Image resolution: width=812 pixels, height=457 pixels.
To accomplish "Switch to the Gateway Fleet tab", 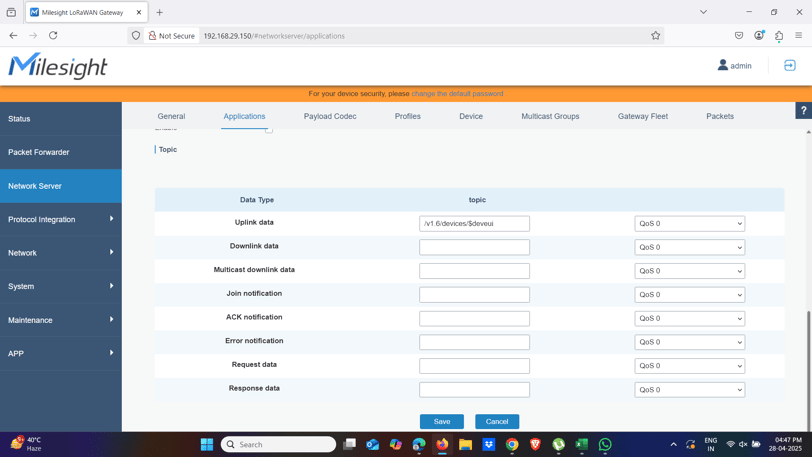I will click(643, 116).
